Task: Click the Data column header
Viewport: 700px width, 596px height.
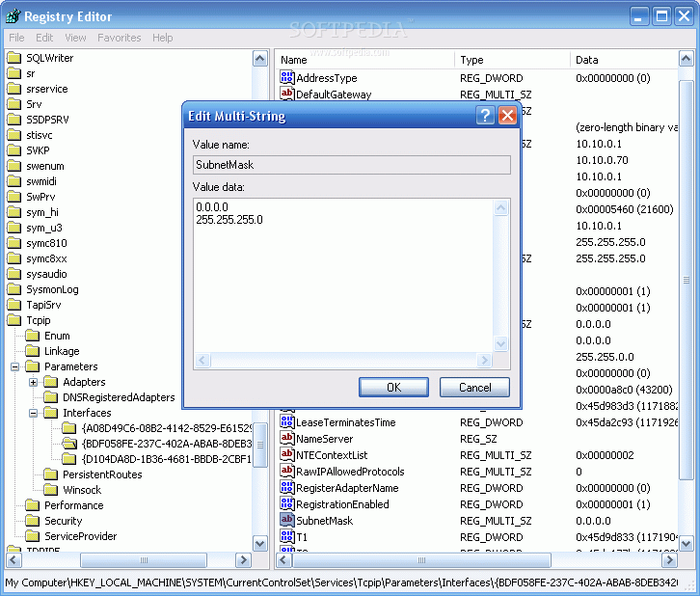Action: [627, 60]
